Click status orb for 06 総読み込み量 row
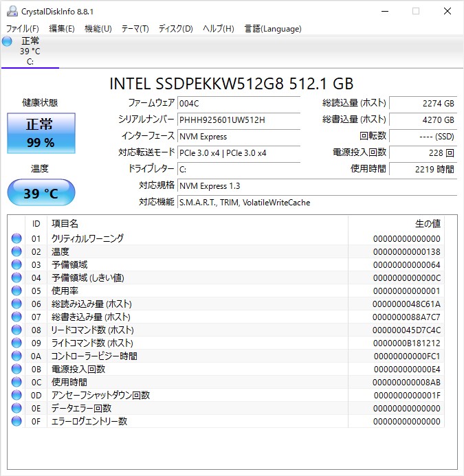Viewport: 464px width, 476px height. (16, 304)
